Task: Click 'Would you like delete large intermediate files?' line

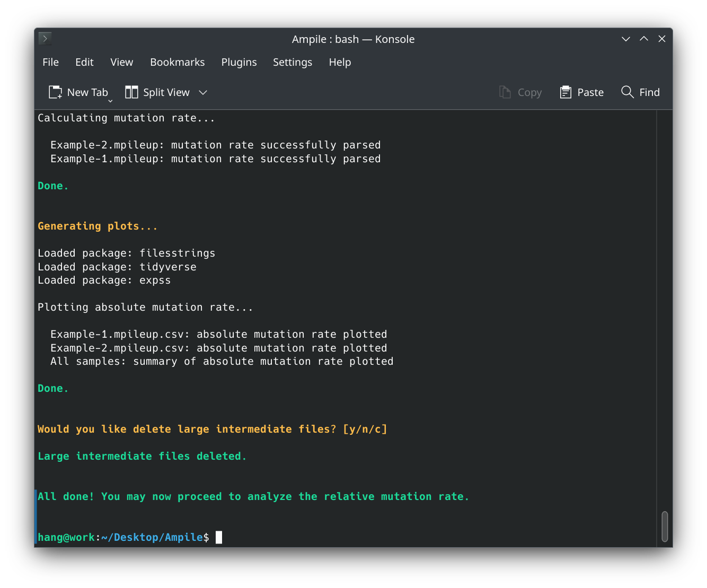Action: (x=212, y=429)
